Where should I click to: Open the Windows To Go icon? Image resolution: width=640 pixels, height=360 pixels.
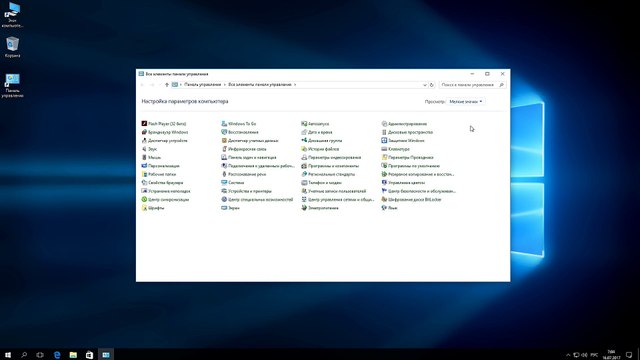[224, 124]
